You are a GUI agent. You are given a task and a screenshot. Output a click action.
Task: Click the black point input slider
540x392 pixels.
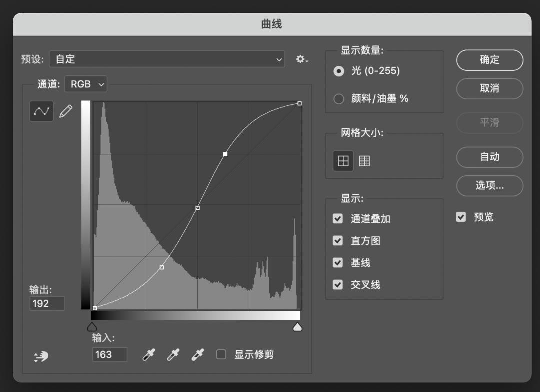click(92, 326)
